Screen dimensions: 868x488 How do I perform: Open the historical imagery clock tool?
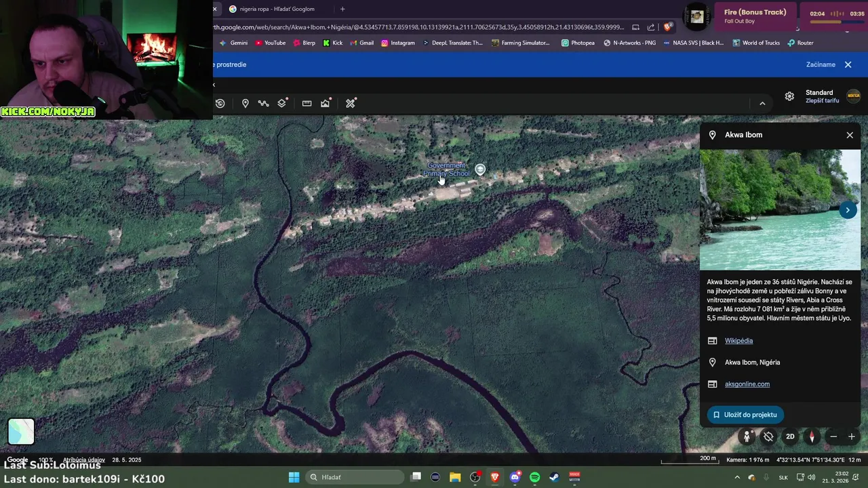(220, 103)
